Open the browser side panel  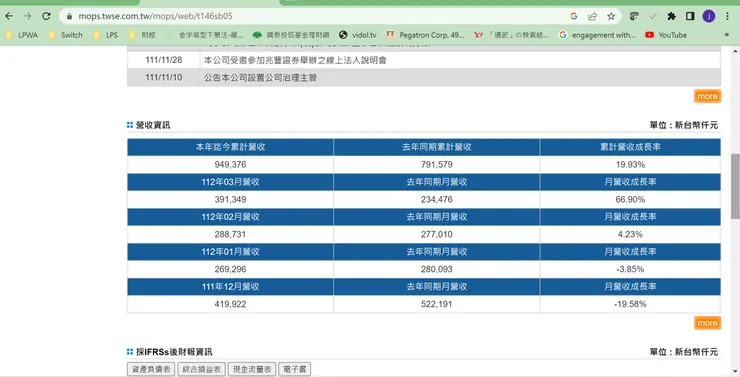690,16
